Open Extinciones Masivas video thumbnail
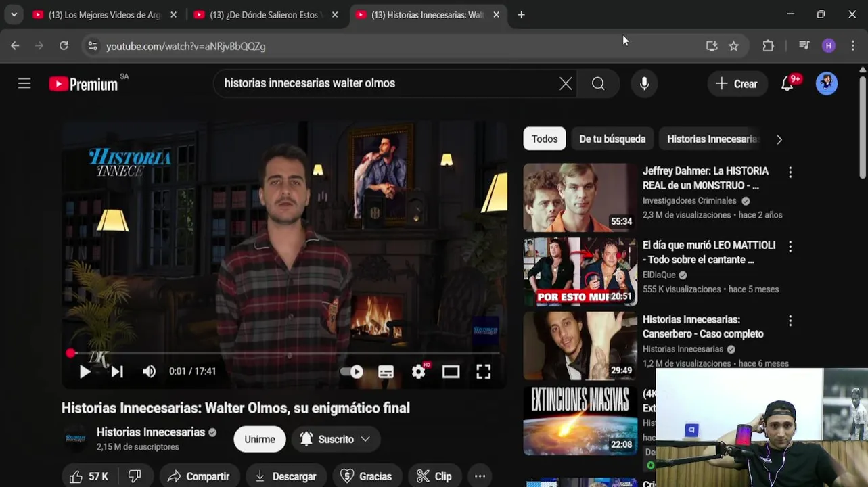868x487 pixels. (580, 420)
